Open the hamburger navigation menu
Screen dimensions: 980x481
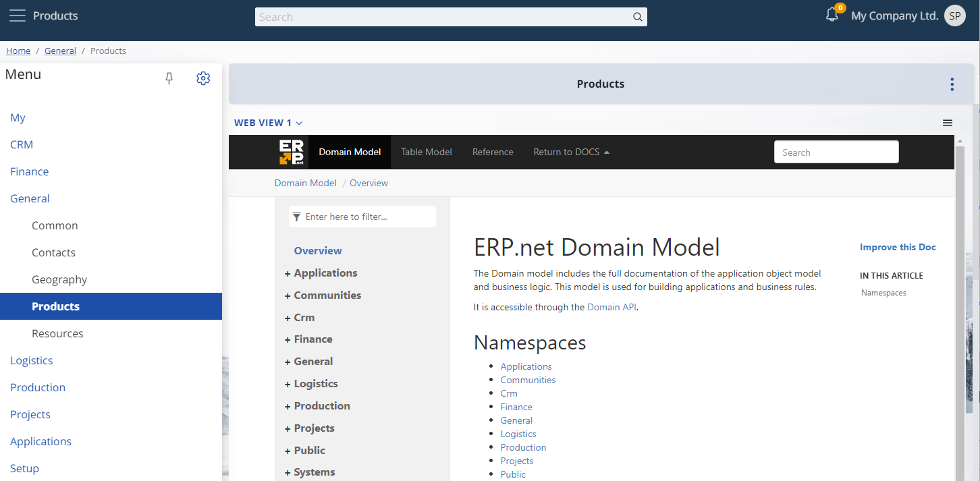[18, 16]
